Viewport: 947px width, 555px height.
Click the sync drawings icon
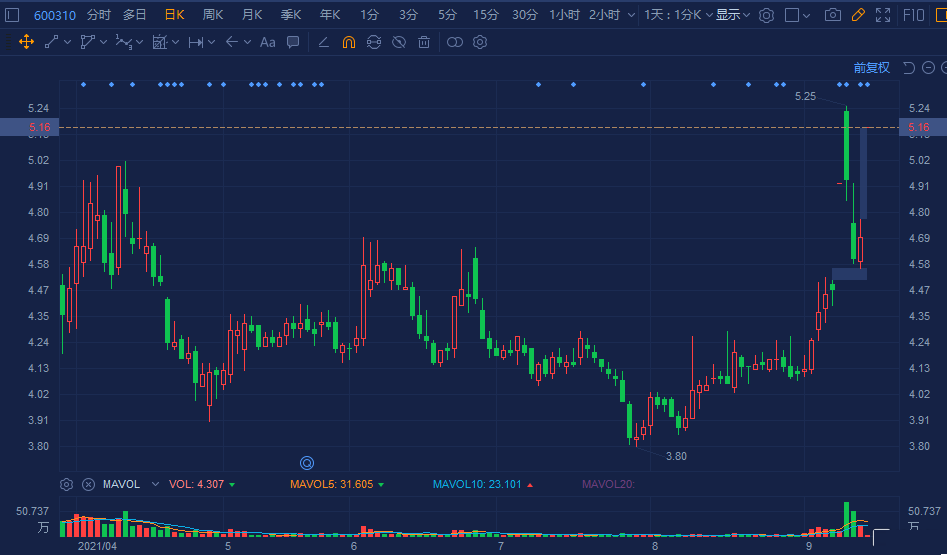pos(374,42)
